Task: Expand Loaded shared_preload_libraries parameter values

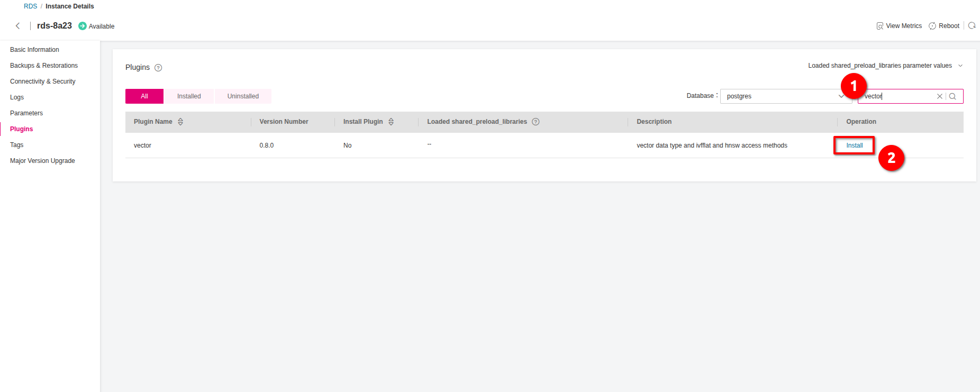Action: pos(885,66)
